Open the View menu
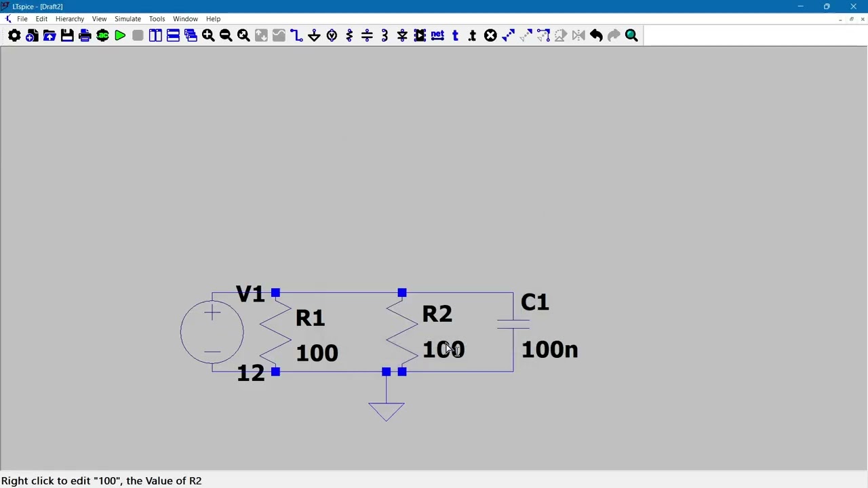868x488 pixels. click(99, 19)
